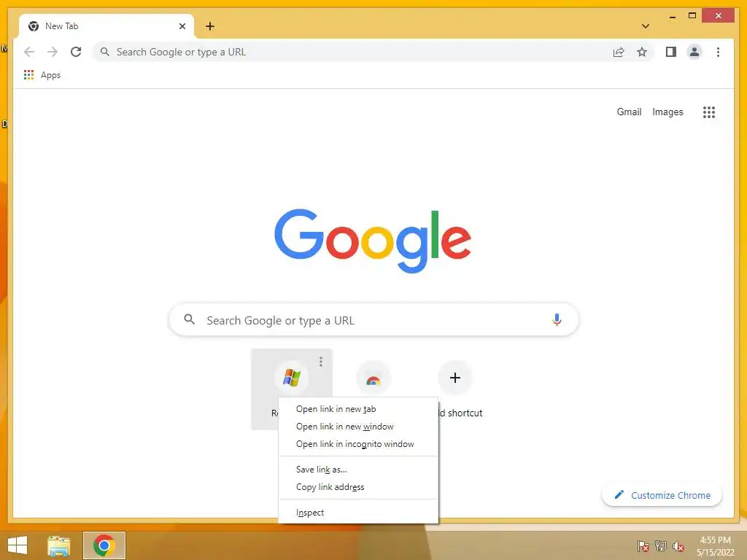Click the Share this page icon
Image resolution: width=747 pixels, height=560 pixels.
click(x=619, y=52)
